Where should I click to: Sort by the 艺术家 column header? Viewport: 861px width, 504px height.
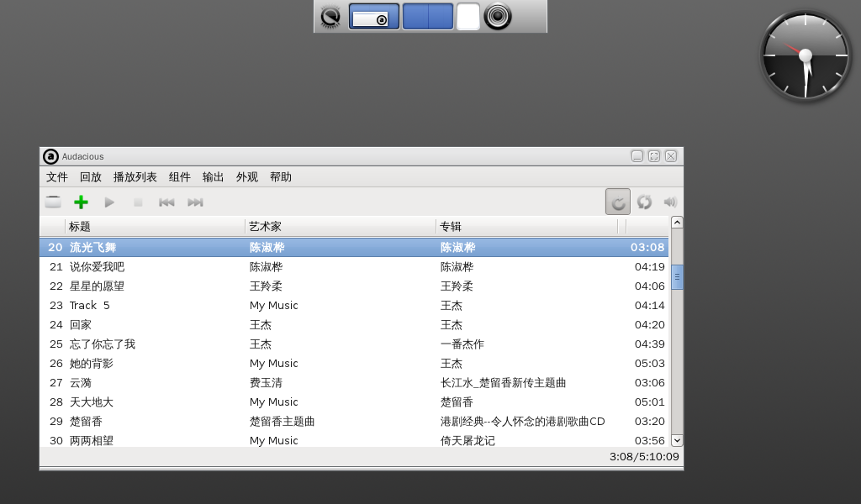pos(341,226)
